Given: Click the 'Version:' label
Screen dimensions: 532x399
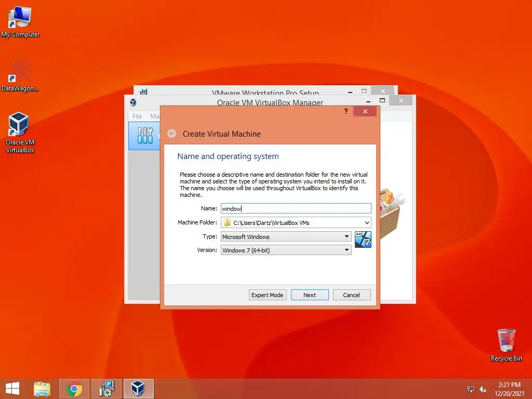Looking at the screenshot, I should click(x=207, y=250).
